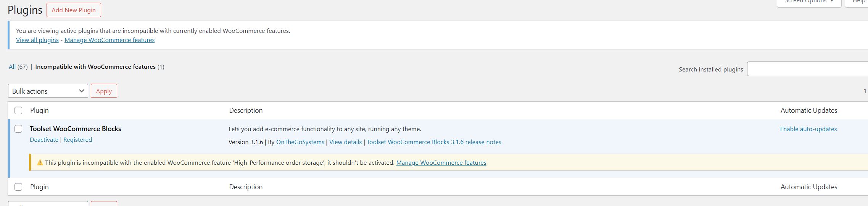The height and width of the screenshot is (206, 868).
Task: Click the footer Description column label
Action: [x=246, y=187]
